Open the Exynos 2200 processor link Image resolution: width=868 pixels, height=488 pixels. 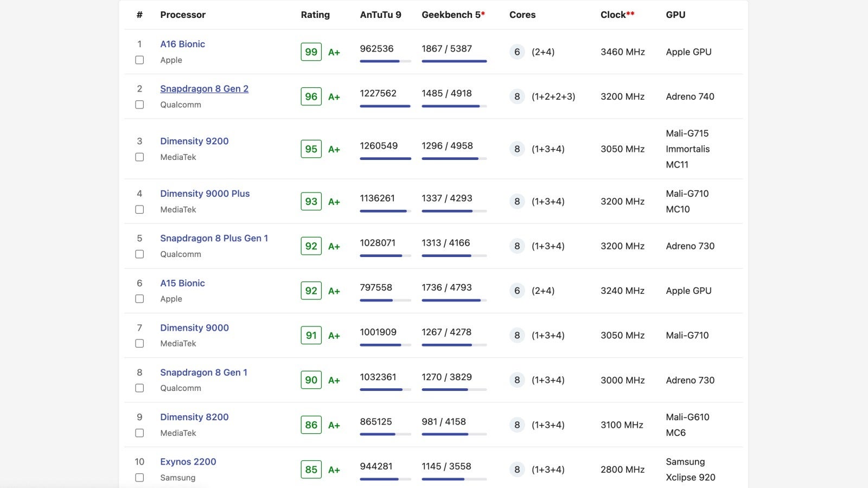pyautogui.click(x=188, y=462)
